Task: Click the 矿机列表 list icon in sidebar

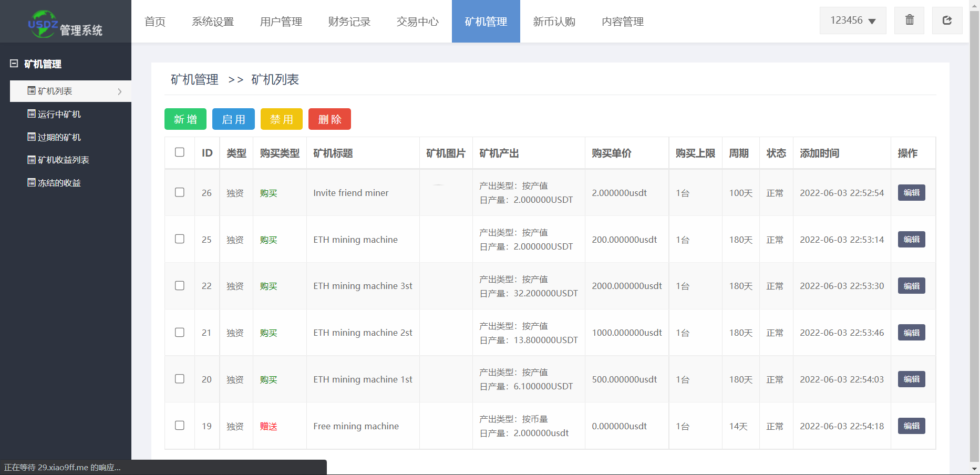Action: coord(32,91)
